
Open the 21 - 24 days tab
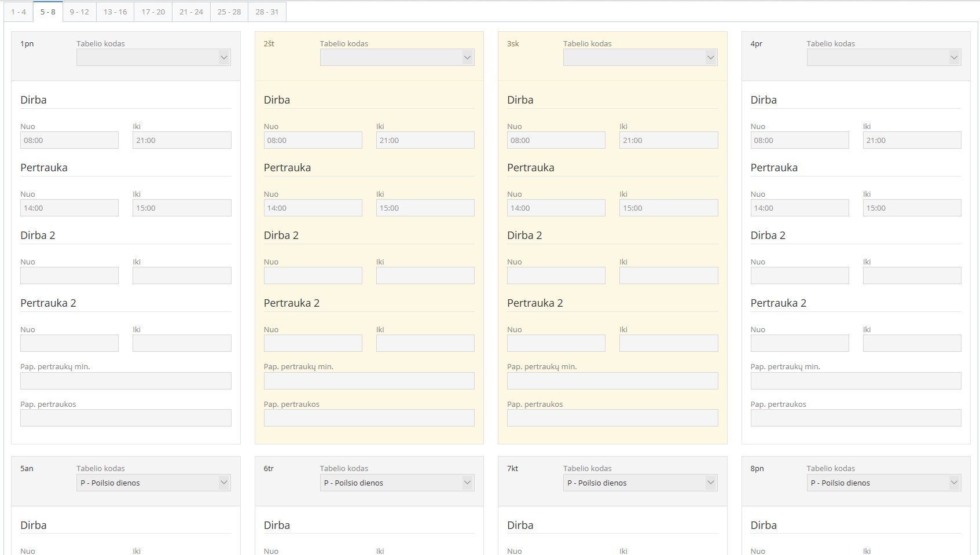point(191,12)
